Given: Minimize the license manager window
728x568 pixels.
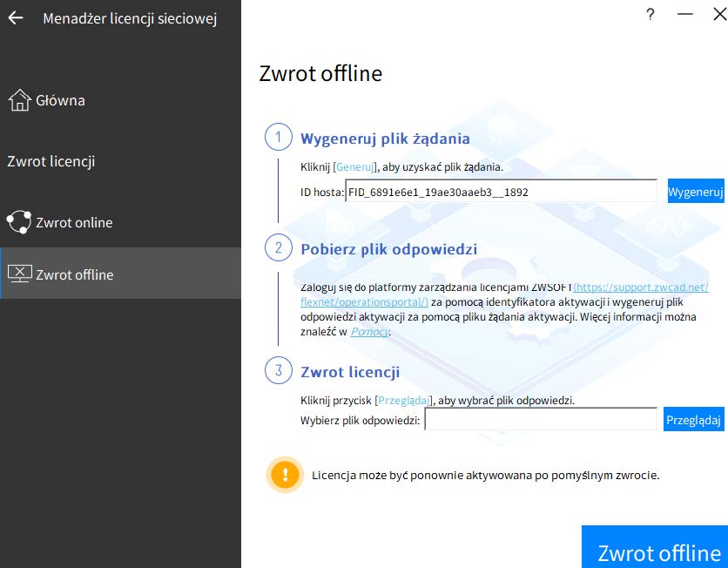Looking at the screenshot, I should click(684, 15).
